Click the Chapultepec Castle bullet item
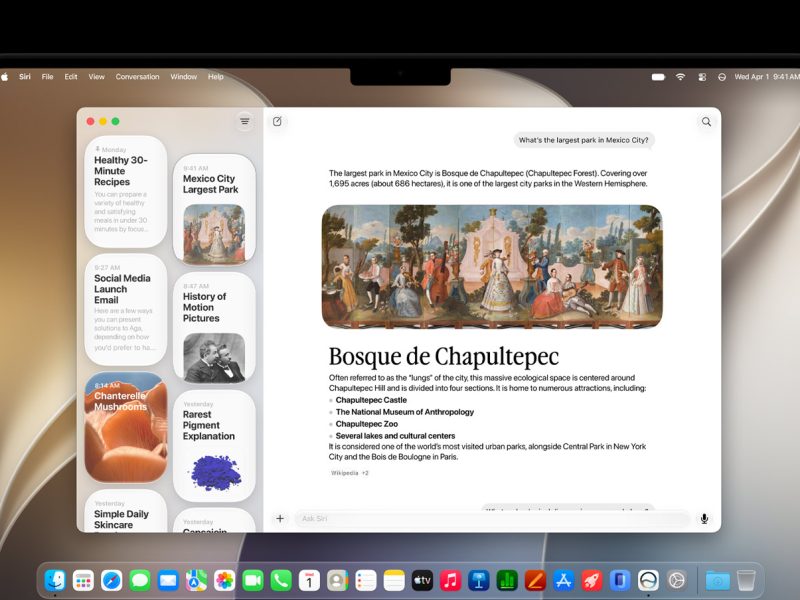 pos(371,400)
